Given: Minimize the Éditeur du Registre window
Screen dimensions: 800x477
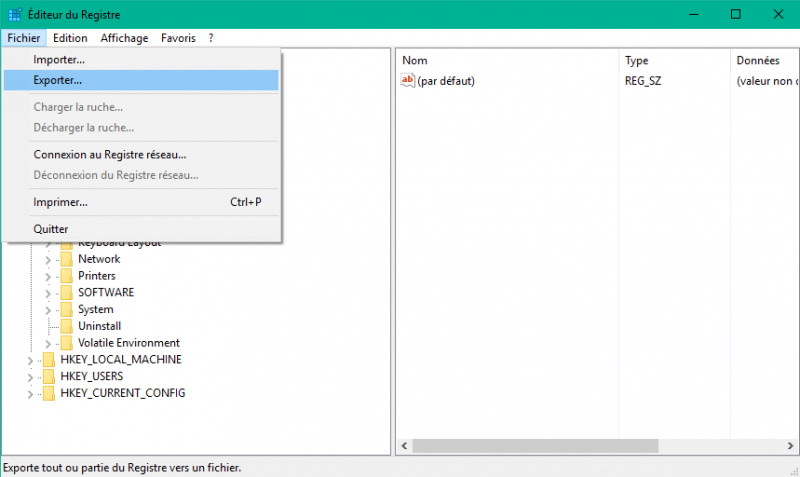Looking at the screenshot, I should pyautogui.click(x=693, y=14).
